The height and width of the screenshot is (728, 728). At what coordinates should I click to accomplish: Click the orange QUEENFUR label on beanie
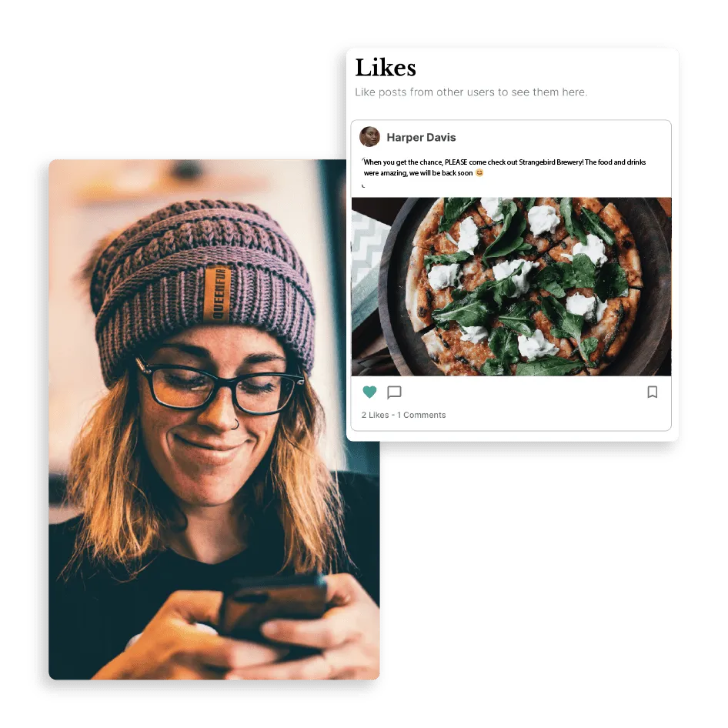tap(217, 294)
